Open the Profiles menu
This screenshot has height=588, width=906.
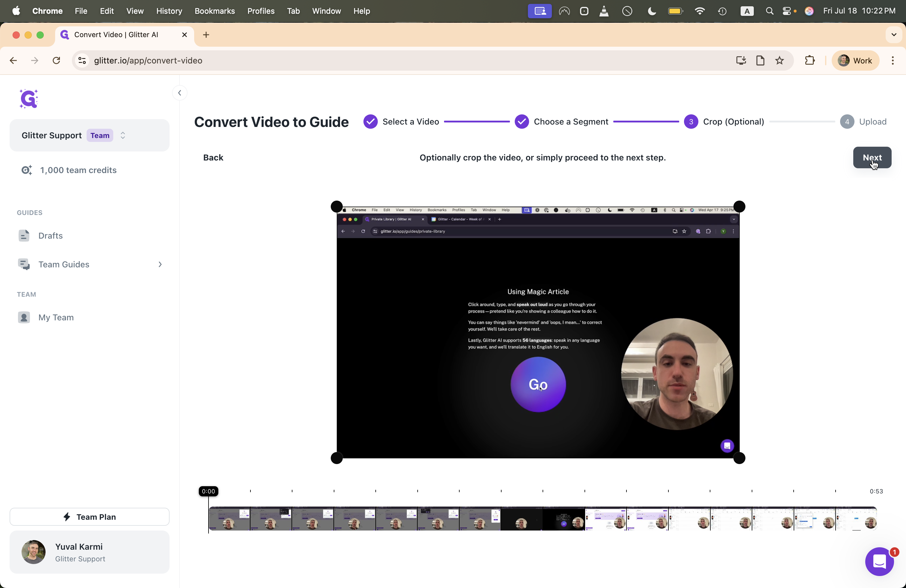click(x=261, y=11)
